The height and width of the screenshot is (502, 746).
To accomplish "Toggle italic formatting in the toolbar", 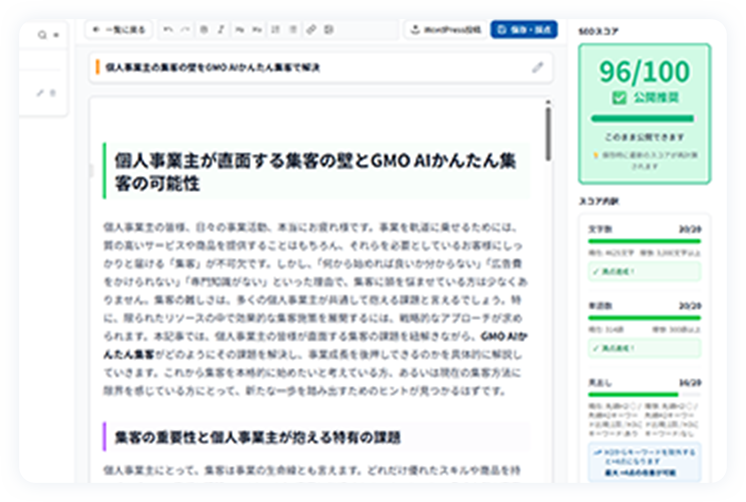I will (x=221, y=30).
